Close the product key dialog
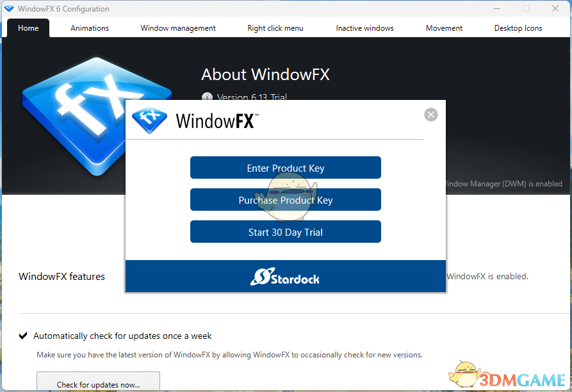 430,114
